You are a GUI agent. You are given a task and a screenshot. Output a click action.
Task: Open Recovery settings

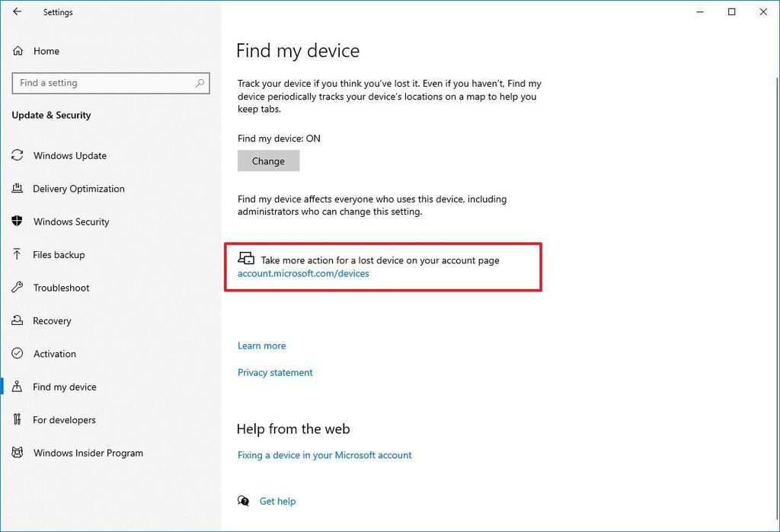[53, 320]
